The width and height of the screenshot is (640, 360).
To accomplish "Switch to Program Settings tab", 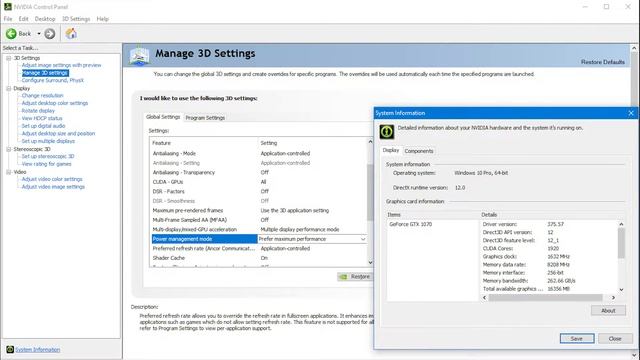I will [205, 118].
